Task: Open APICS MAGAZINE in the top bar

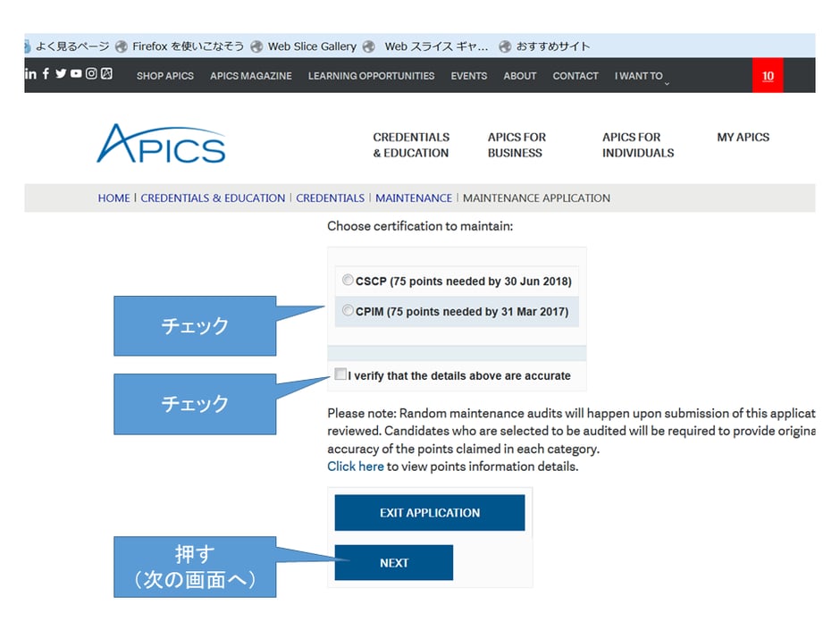Action: [251, 76]
